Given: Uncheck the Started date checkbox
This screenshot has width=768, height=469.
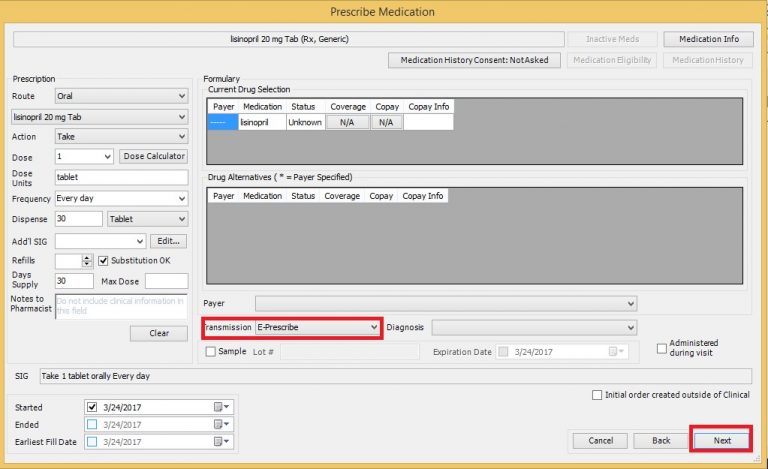Looking at the screenshot, I should pyautogui.click(x=92, y=407).
